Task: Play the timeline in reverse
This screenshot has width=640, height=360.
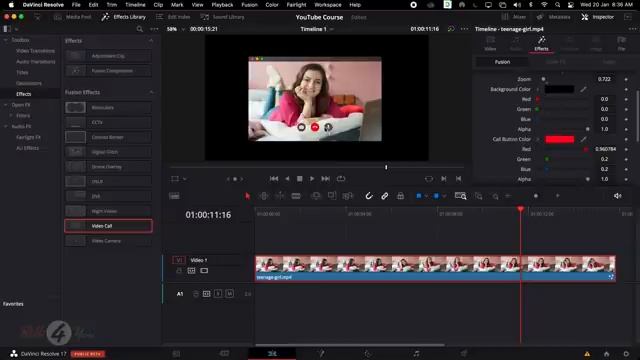Action: click(x=287, y=179)
